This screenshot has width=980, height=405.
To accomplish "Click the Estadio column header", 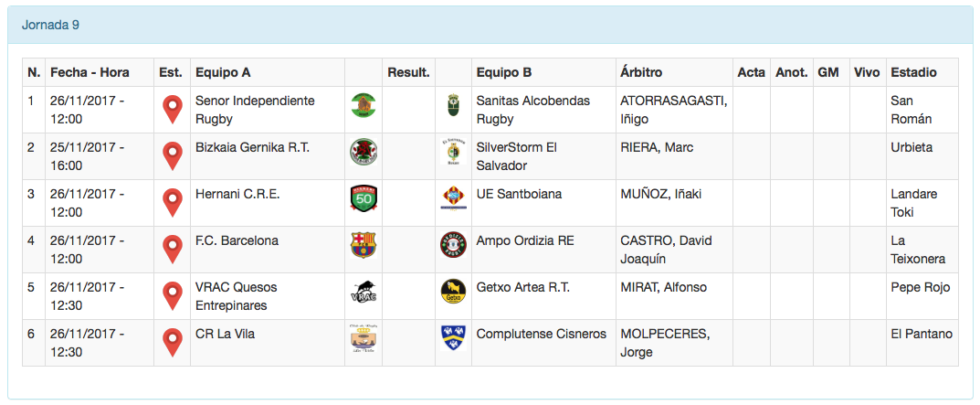I will coord(913,72).
